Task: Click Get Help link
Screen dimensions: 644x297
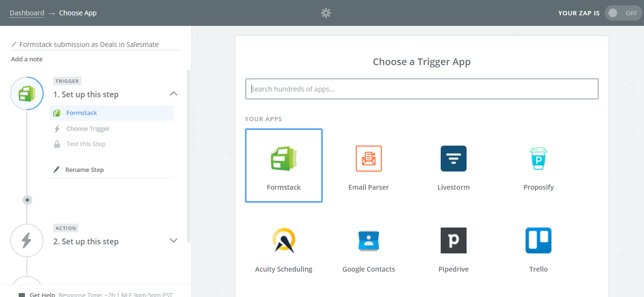Action: [42, 295]
